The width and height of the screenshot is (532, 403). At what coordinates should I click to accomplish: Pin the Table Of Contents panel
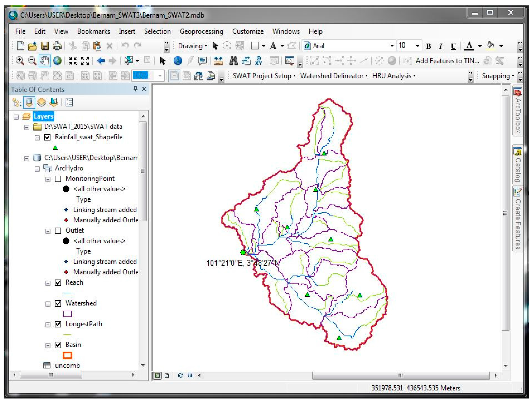(x=135, y=89)
